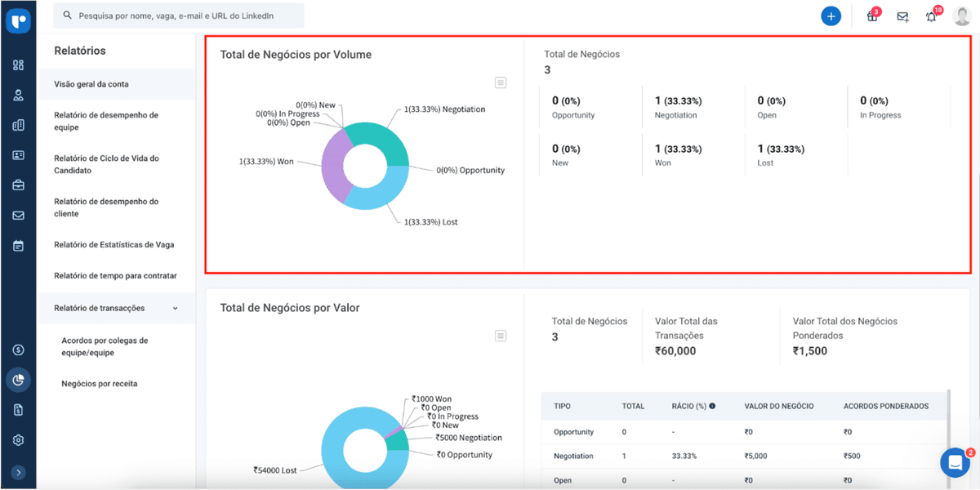
Task: Click the briefcase jobs icon in sidebar
Action: point(18,185)
